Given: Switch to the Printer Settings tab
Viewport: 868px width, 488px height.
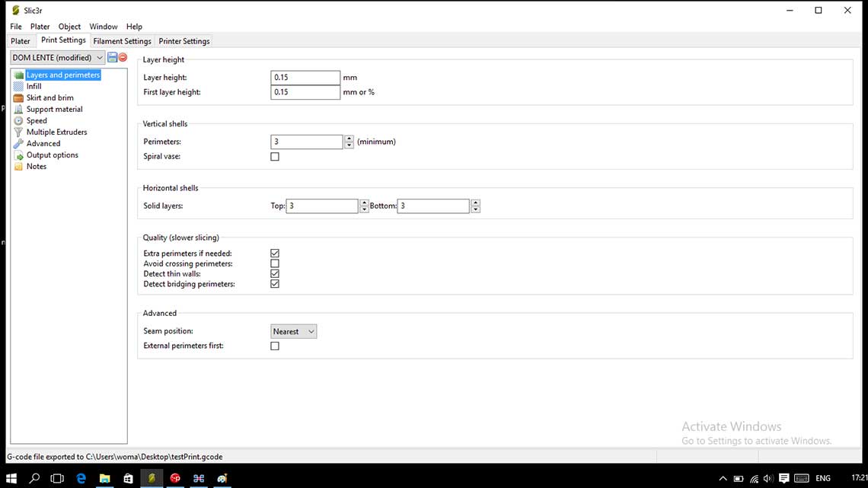Looking at the screenshot, I should [183, 41].
